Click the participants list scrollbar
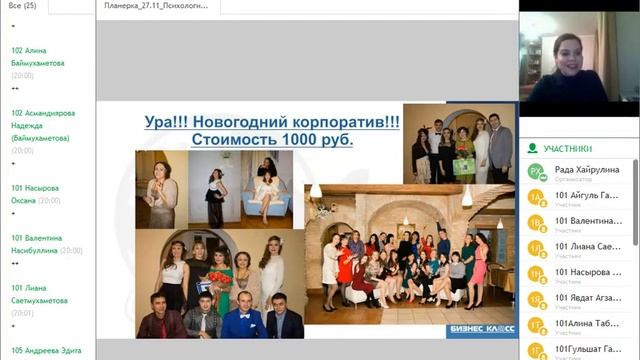 636,202
